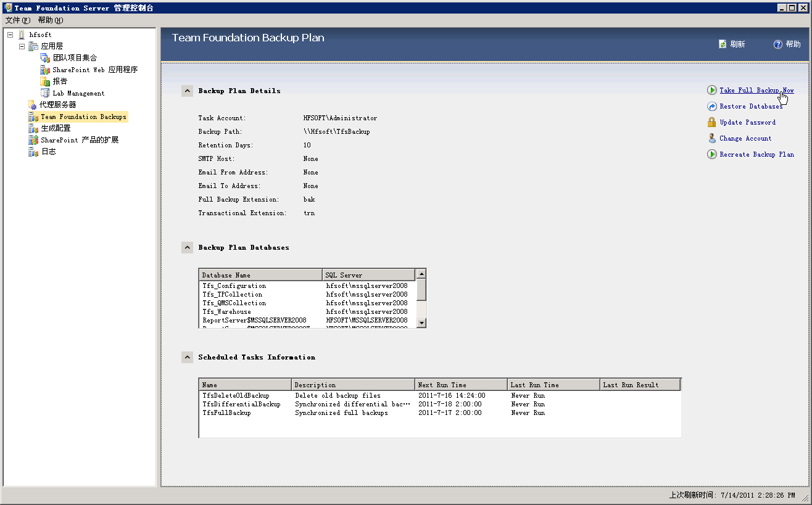Click the 2011-7-17 2:00:00 next run time
This screenshot has height=505, width=812.
(x=450, y=413)
